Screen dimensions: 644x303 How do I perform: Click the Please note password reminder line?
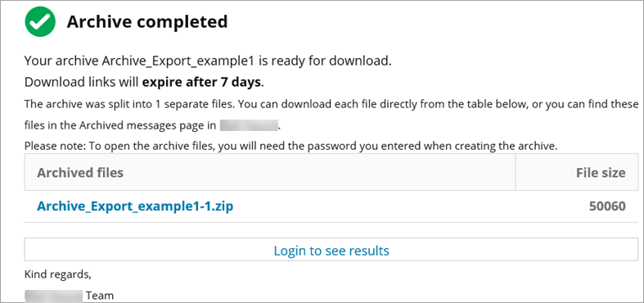click(290, 146)
